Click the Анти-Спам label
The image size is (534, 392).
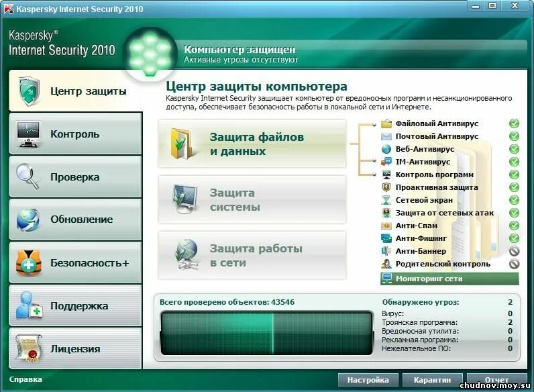(x=416, y=226)
